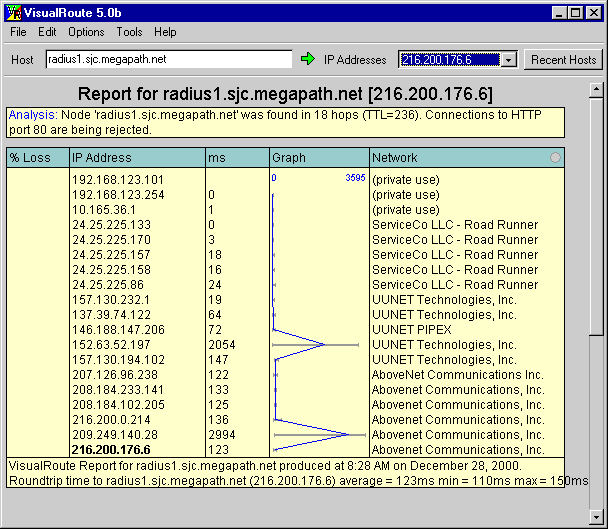This screenshot has height=529, width=608.
Task: Click the Graph column header
Action: [x=319, y=157]
